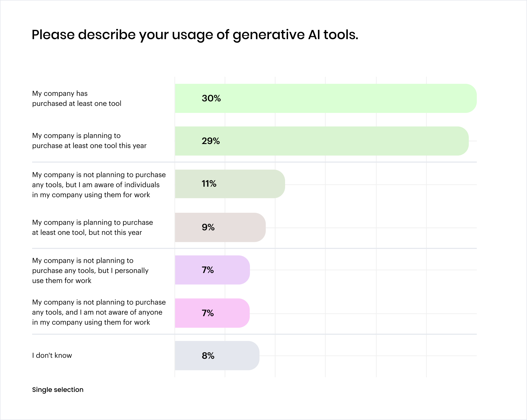Click the 'I don't know' label
Viewport: 527px width, 420px height.
point(52,355)
